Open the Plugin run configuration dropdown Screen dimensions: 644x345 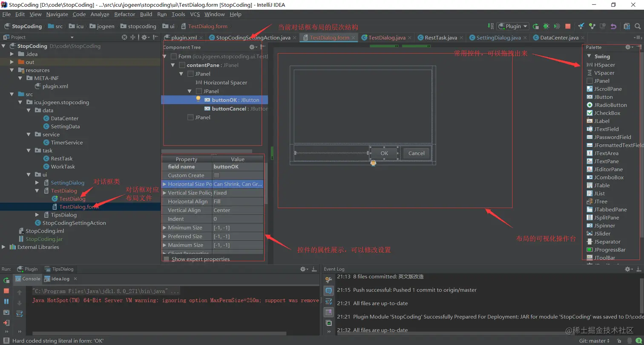[513, 26]
